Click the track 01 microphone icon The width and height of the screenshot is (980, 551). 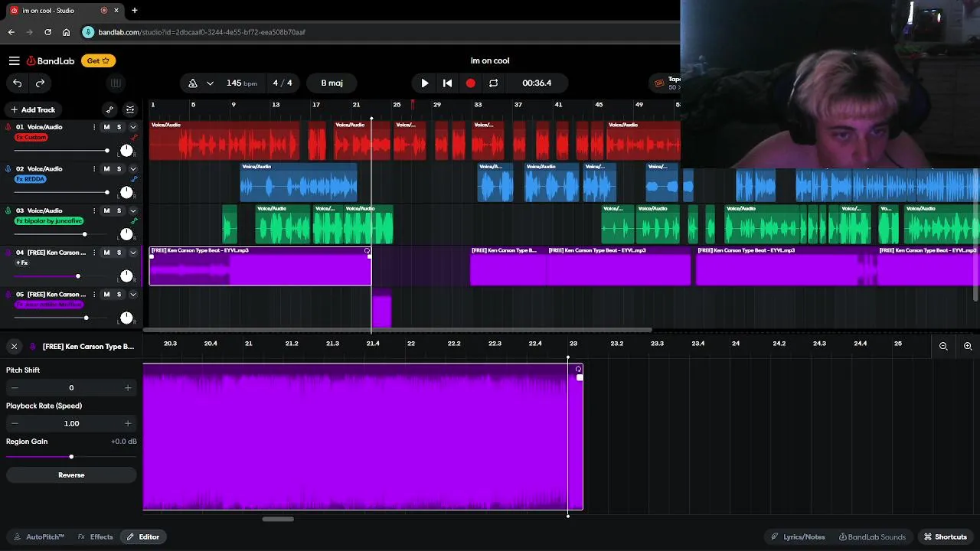[x=8, y=127]
